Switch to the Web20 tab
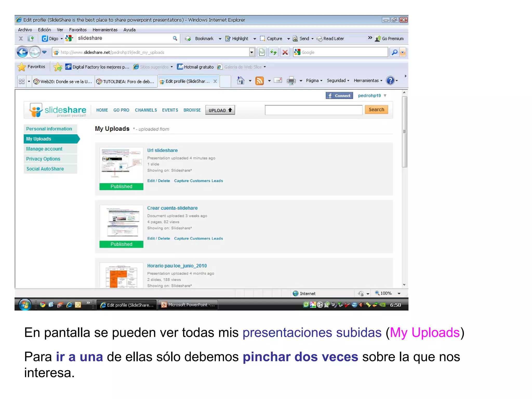532x399 pixels. 63,82
